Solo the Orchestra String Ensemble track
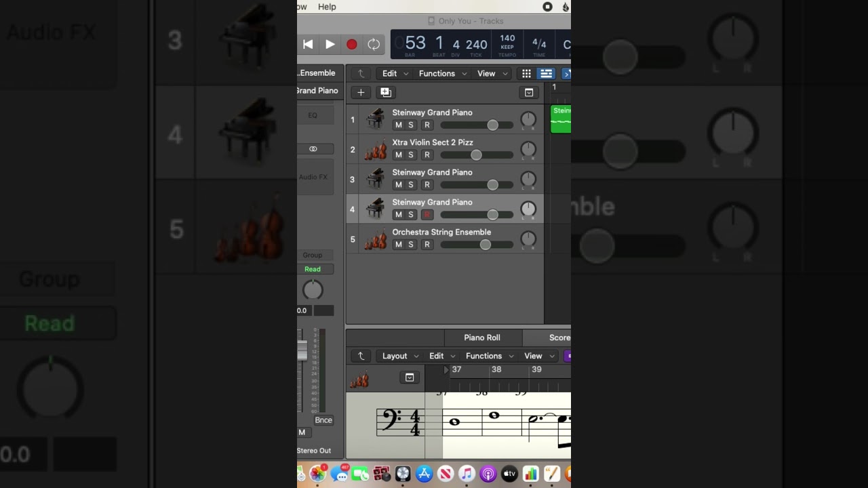The height and width of the screenshot is (488, 868). [x=410, y=245]
